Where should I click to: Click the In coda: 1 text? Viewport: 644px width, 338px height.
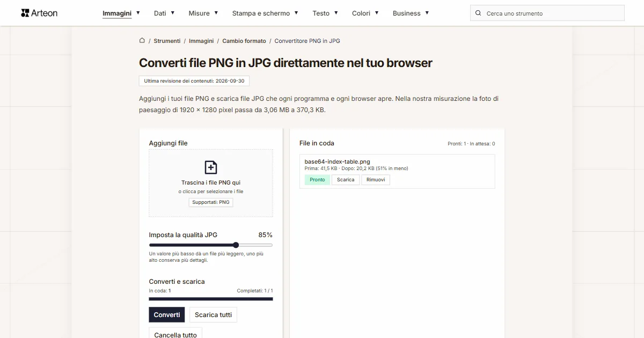pos(160,291)
